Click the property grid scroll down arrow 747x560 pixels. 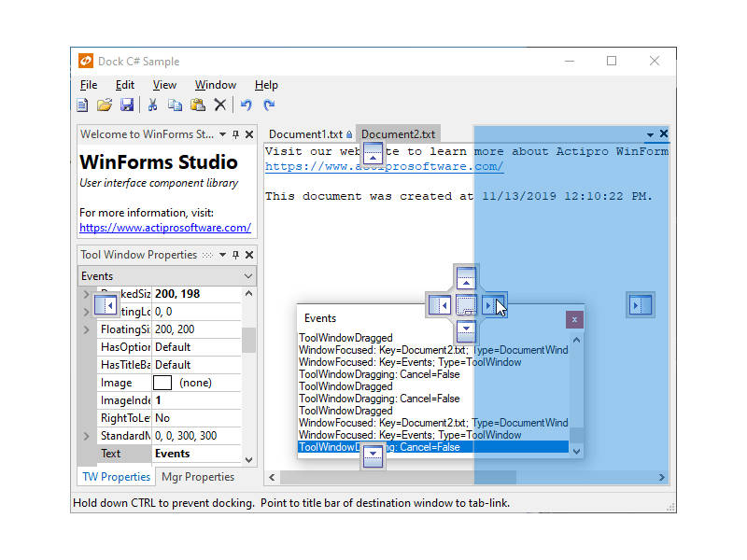248,459
